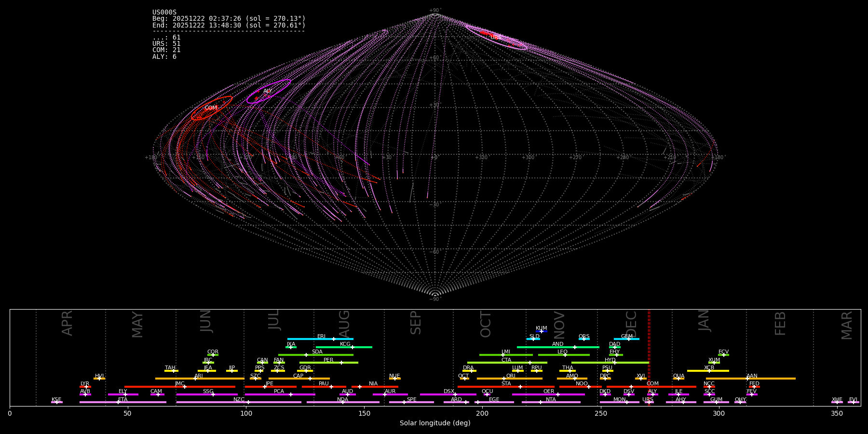Click the AUG month label in the timeline
Image resolution: width=868 pixels, height=434 pixels.
coord(344,324)
